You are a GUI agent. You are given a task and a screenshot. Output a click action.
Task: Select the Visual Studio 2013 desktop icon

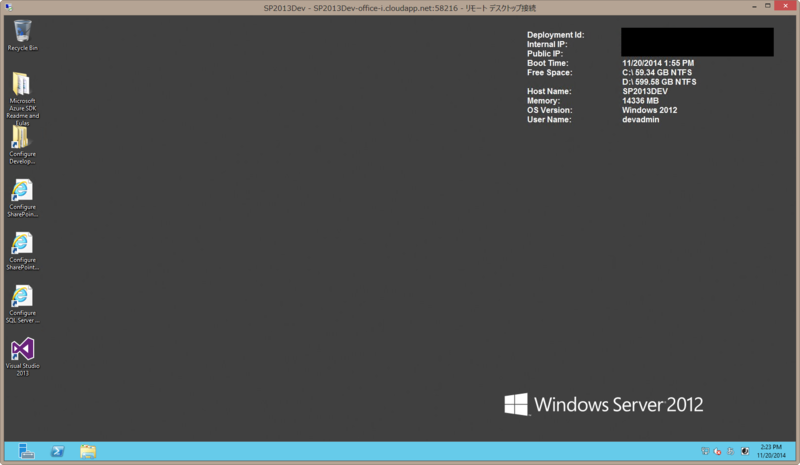tap(22, 357)
